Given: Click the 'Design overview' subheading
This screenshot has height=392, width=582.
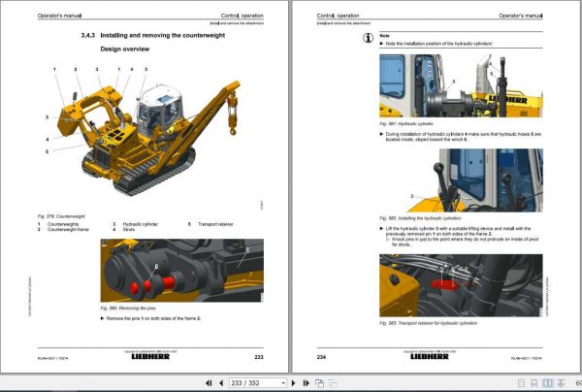Looking at the screenshot, I should 125,49.
